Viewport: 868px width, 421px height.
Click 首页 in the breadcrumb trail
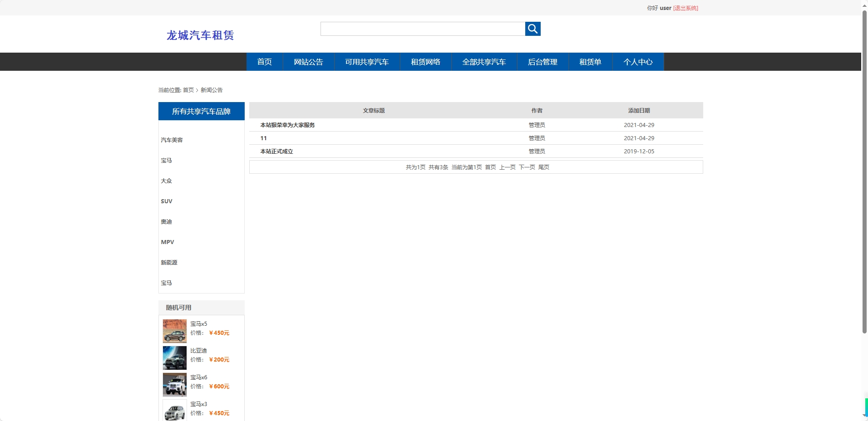coord(187,90)
